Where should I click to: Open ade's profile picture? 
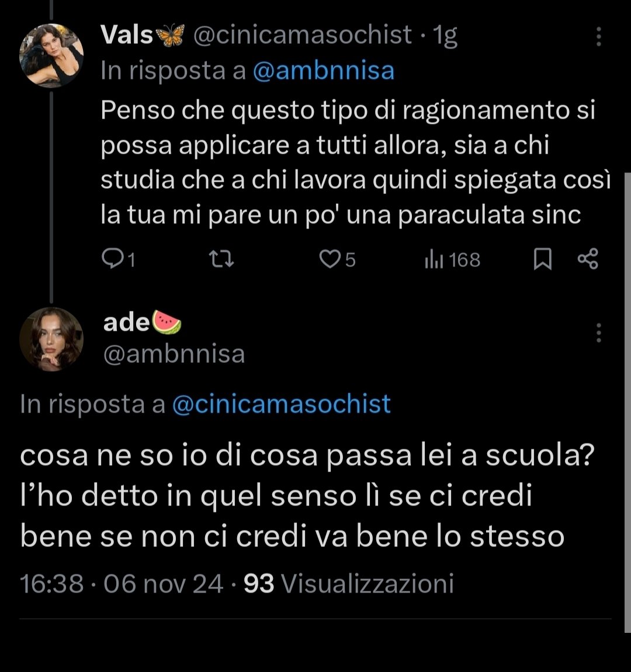pyautogui.click(x=51, y=339)
